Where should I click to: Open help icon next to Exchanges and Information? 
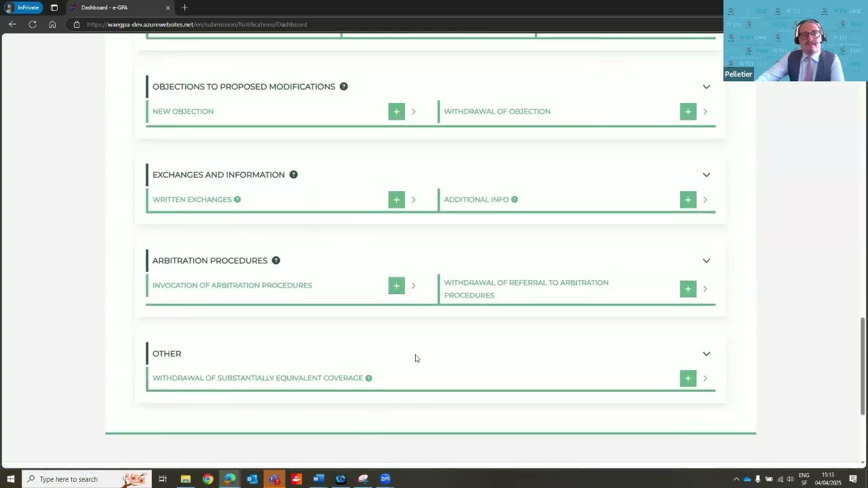click(x=294, y=175)
